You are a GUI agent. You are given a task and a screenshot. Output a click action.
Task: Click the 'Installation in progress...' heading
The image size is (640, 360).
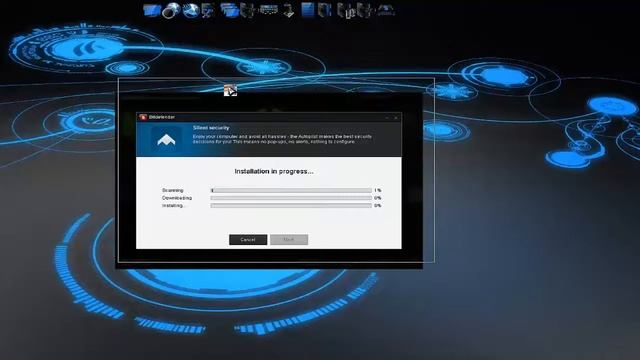tap(274, 171)
